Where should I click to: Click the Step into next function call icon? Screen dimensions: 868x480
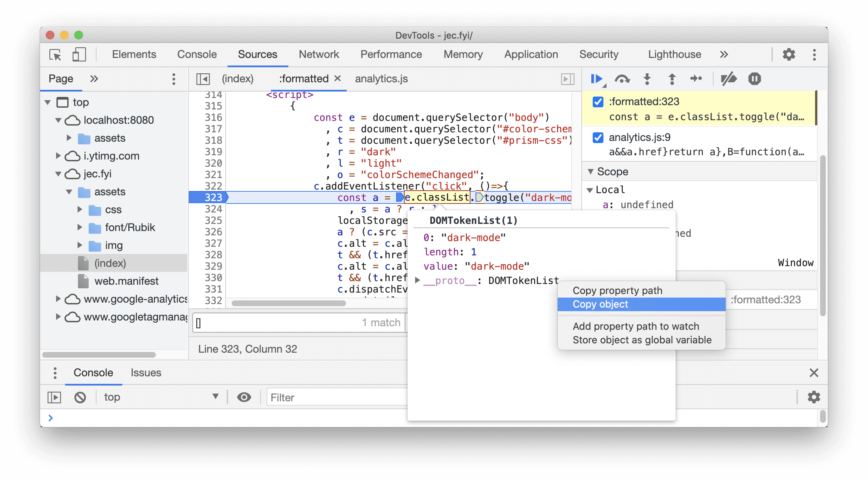647,79
